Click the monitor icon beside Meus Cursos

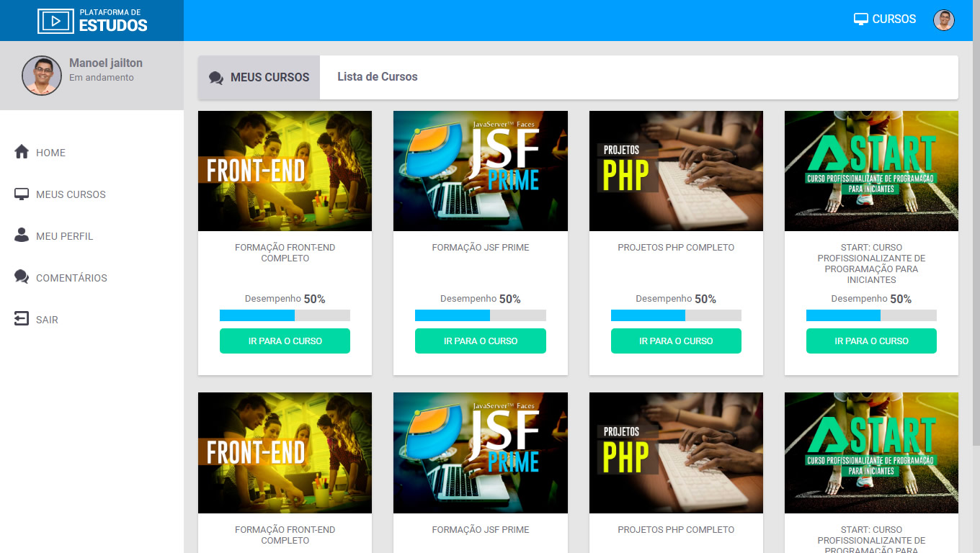click(22, 194)
